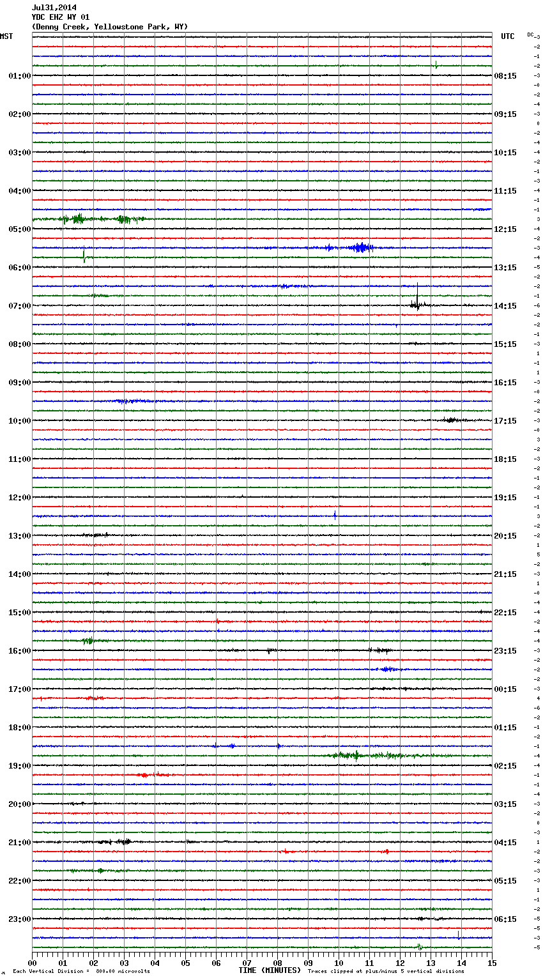This screenshot has width=543, height=980.
Task: Click the blue wave burst on the 05:00 hour trace
Action: [x=362, y=248]
